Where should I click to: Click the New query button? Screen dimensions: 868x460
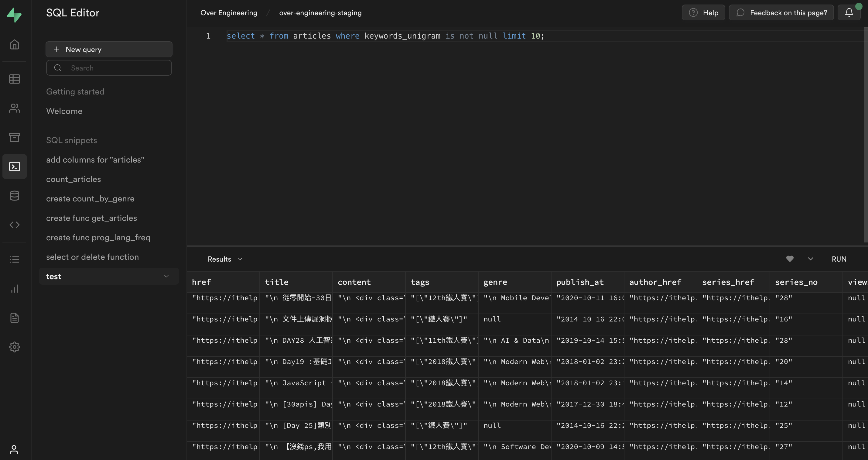pyautogui.click(x=109, y=49)
